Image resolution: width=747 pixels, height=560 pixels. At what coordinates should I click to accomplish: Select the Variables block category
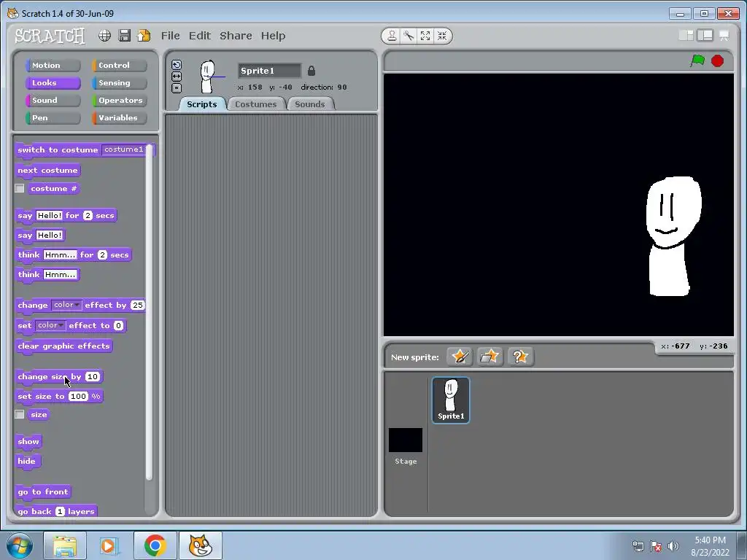coord(120,118)
